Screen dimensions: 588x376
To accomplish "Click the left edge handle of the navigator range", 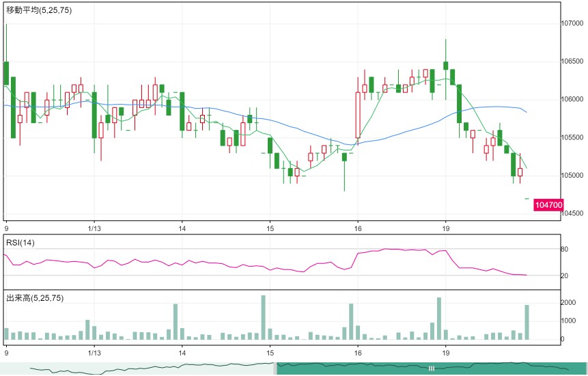I will (x=275, y=368).
